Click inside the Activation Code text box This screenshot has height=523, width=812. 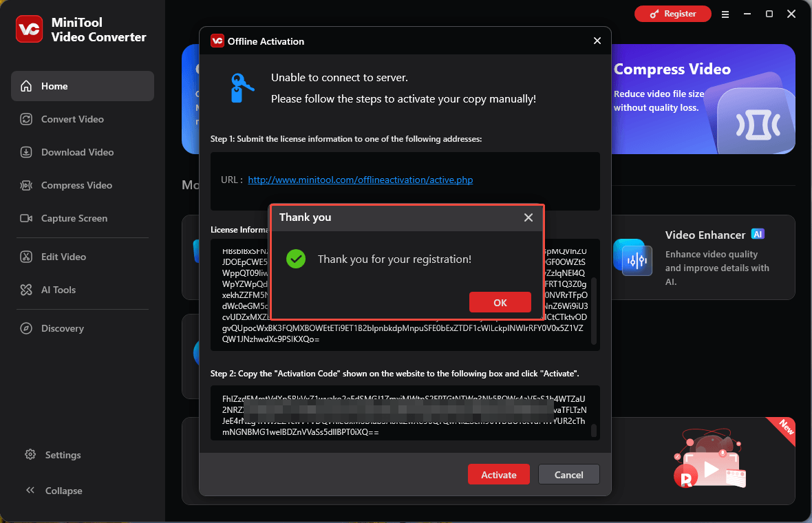point(405,413)
